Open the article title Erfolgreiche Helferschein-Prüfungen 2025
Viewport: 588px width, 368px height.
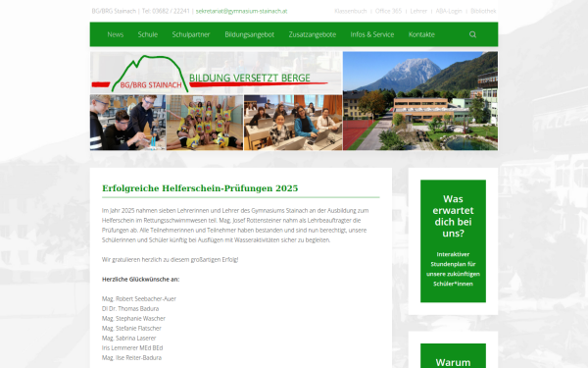pos(200,188)
